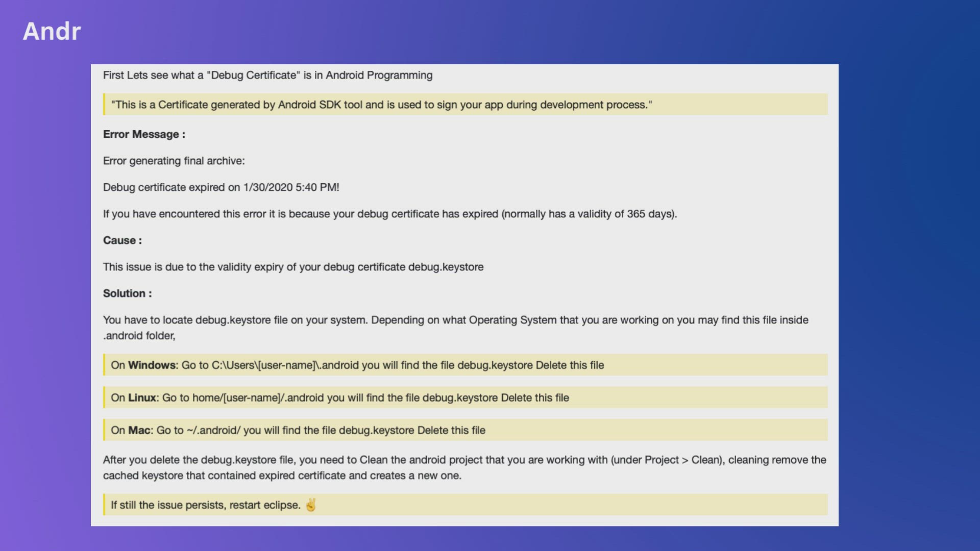
Task: Click the first line about Debug Certificate
Action: (x=267, y=75)
